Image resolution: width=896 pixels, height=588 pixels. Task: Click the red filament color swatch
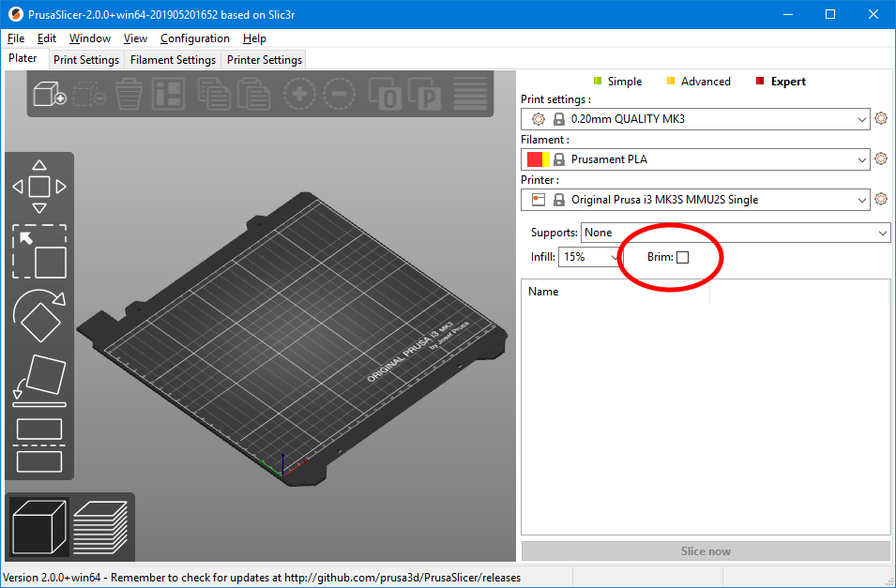coord(534,159)
